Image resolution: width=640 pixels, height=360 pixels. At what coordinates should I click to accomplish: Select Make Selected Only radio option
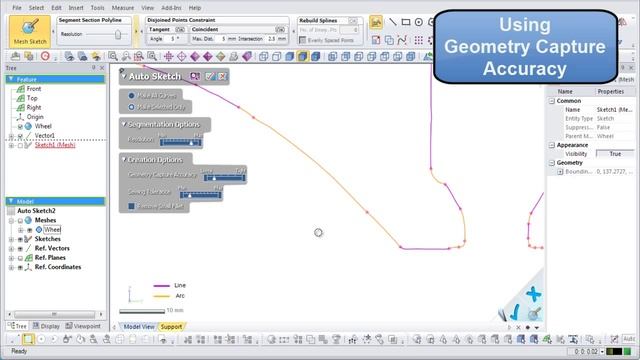tap(131, 107)
